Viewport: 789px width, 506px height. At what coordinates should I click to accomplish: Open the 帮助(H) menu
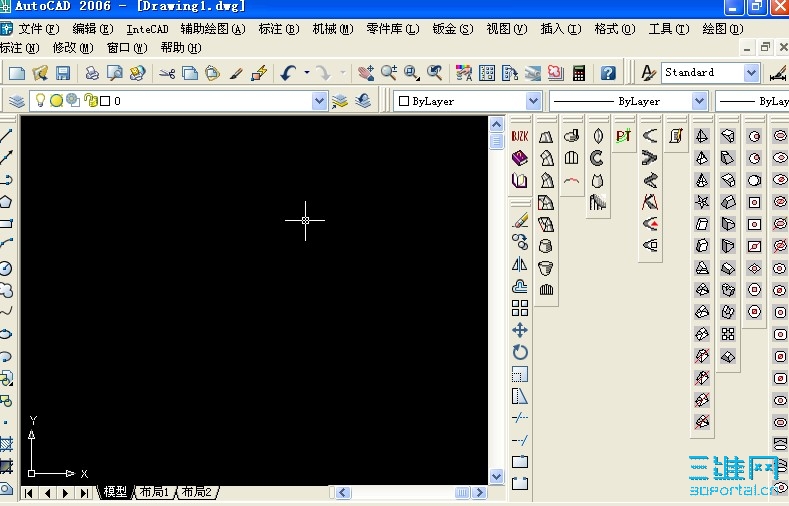(x=181, y=48)
